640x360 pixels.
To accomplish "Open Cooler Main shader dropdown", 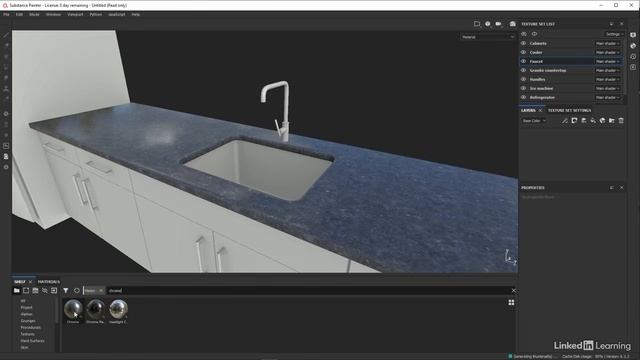I will tap(607, 52).
